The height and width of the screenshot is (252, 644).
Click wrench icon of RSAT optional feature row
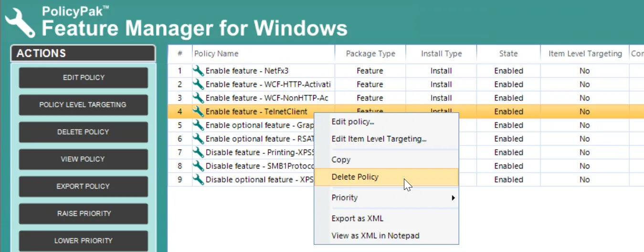click(x=198, y=139)
